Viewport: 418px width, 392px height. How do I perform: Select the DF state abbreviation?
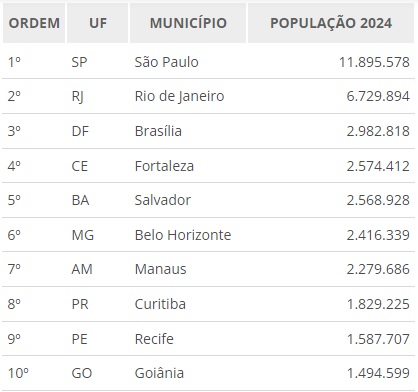80,131
